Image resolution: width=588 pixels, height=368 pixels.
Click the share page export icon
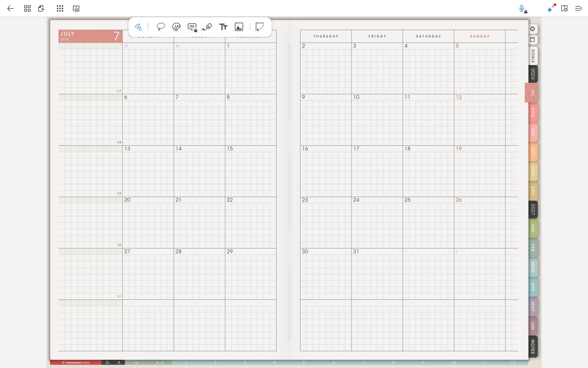click(41, 8)
